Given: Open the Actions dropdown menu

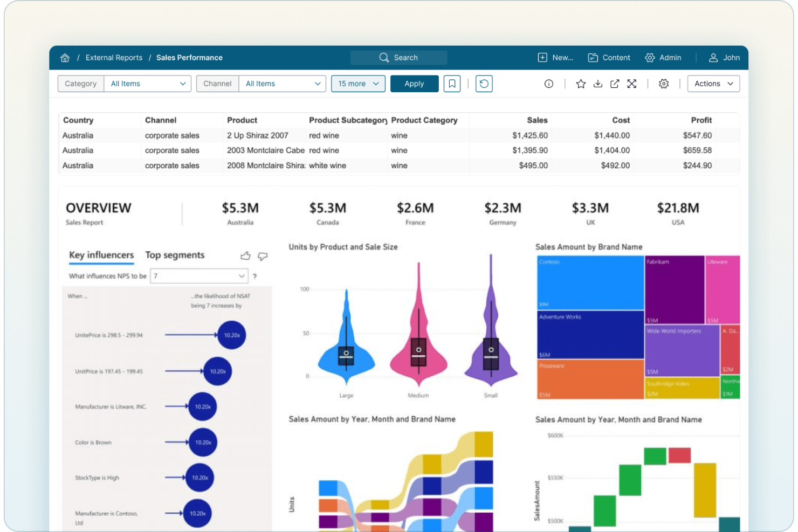Looking at the screenshot, I should pyautogui.click(x=713, y=84).
